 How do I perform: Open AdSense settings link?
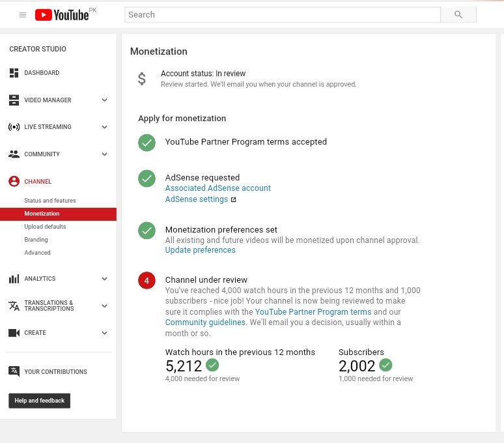[197, 199]
